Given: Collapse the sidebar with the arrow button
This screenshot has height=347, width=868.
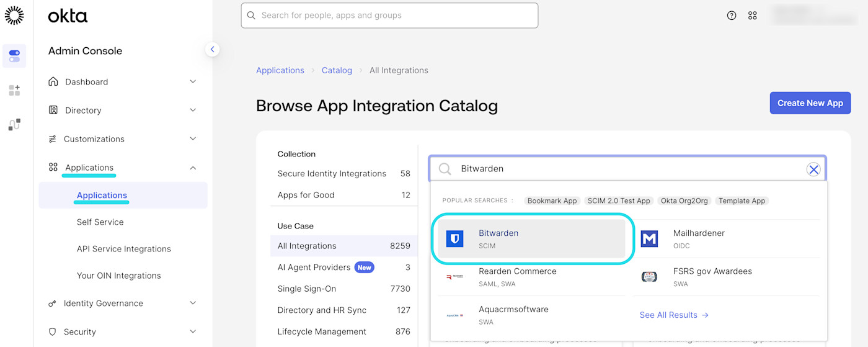Looking at the screenshot, I should tap(212, 49).
